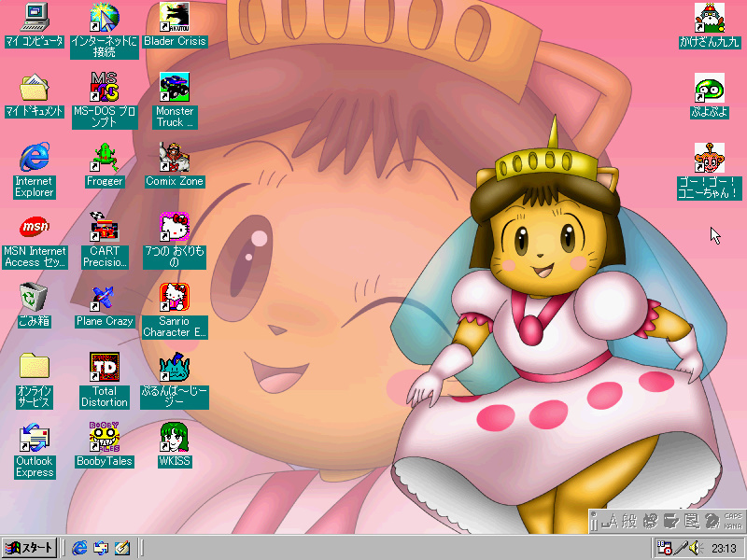Image resolution: width=747 pixels, height=560 pixels.
Task: Click the IME word registration tool icon
Action: tap(670, 522)
